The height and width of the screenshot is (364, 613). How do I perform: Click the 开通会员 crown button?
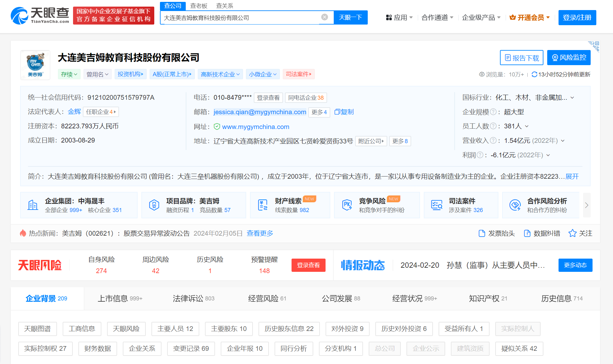click(x=530, y=18)
